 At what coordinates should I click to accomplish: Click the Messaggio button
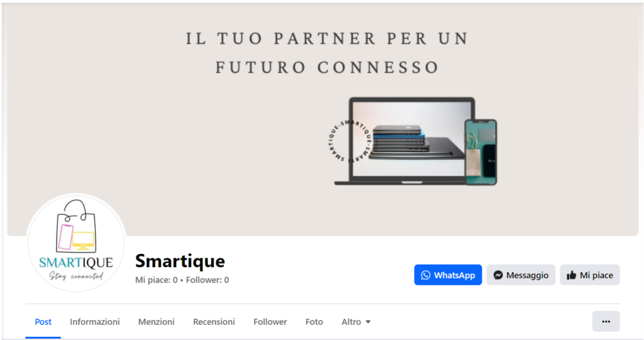[521, 275]
